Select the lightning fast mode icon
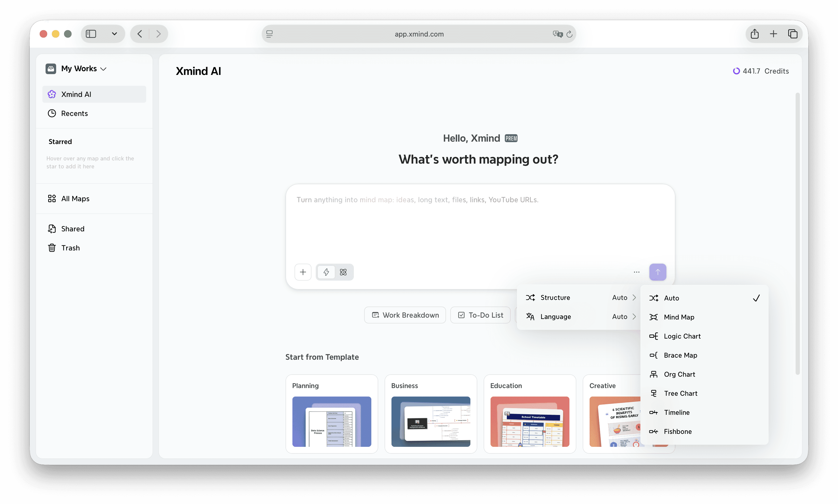Viewport: 838px width, 504px height. 326,272
